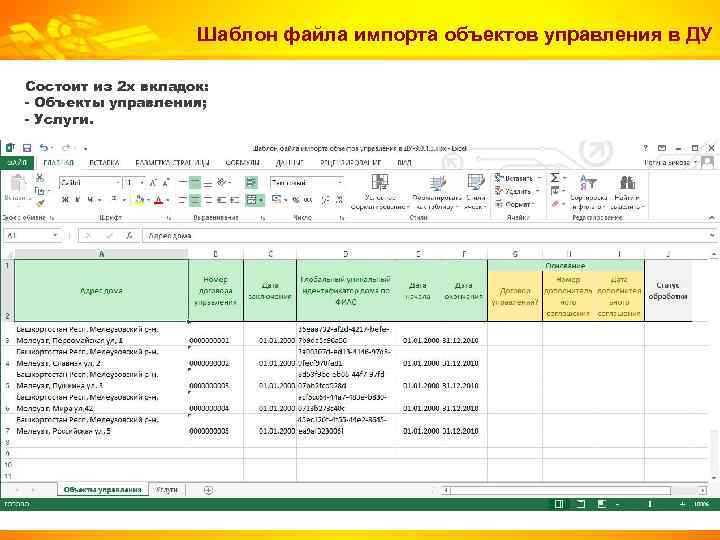Open the ФАЙЛ tab
Image resolution: width=720 pixels, height=540 pixels.
point(17,163)
